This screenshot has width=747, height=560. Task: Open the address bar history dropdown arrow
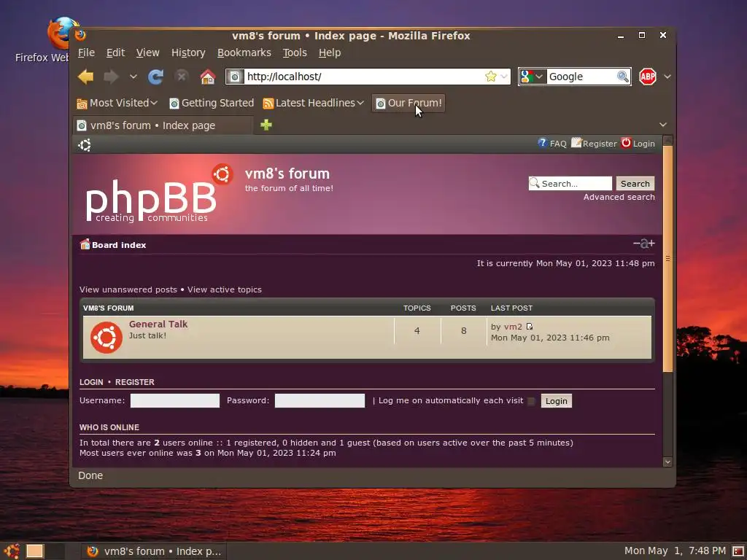pyautogui.click(x=504, y=77)
